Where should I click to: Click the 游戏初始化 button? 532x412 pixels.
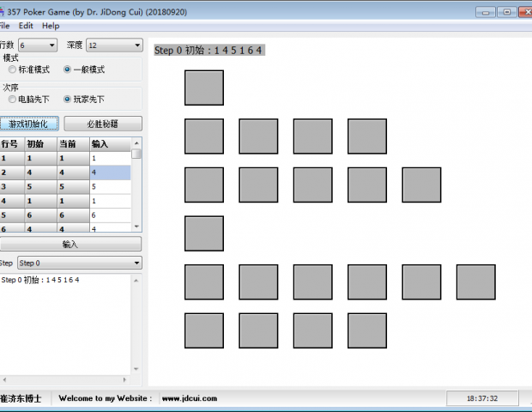click(x=29, y=124)
